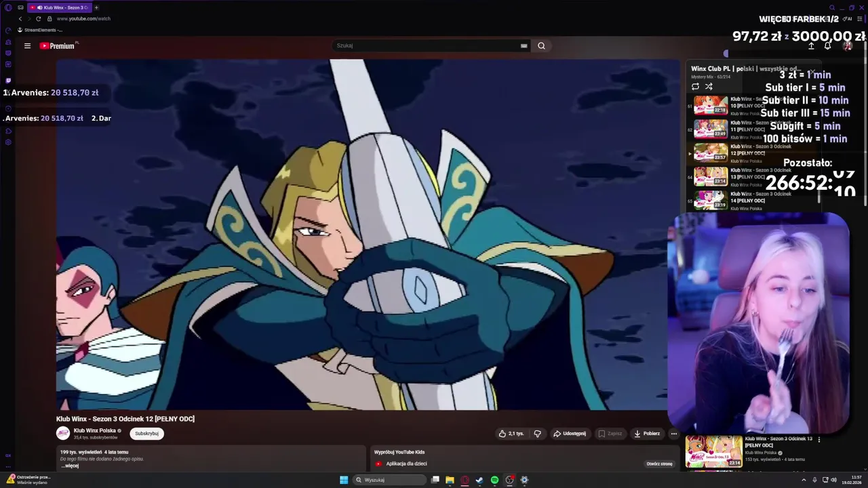Go to the YouTube Premium home logo

click(x=57, y=46)
